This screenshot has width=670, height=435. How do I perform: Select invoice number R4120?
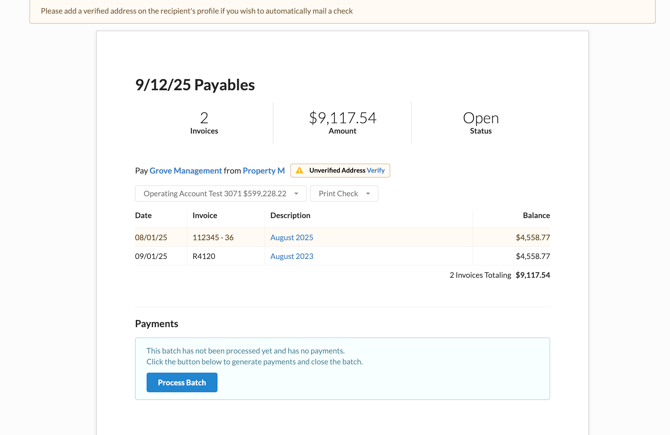[204, 257]
